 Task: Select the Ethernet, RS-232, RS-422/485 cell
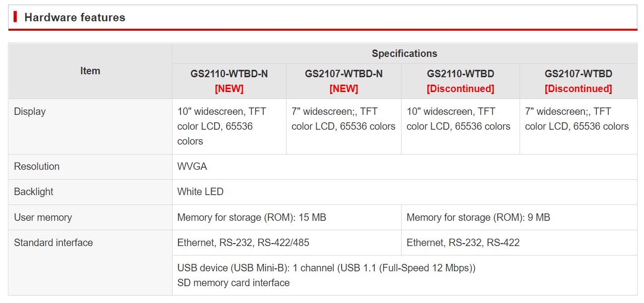pos(287,243)
